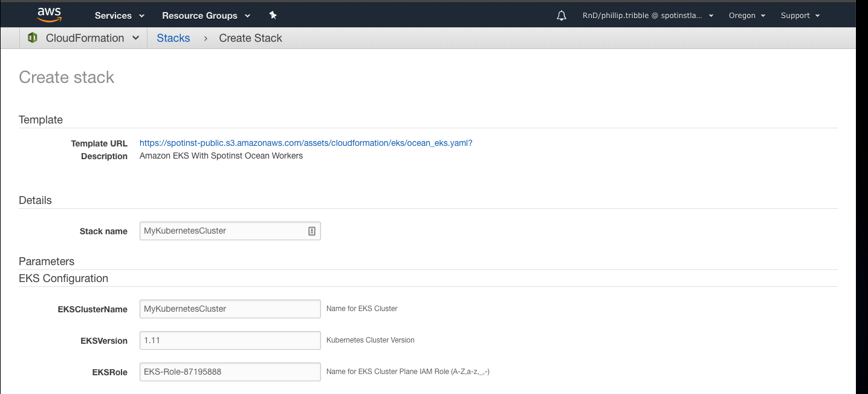
Task: Open the Support menu
Action: (x=800, y=16)
